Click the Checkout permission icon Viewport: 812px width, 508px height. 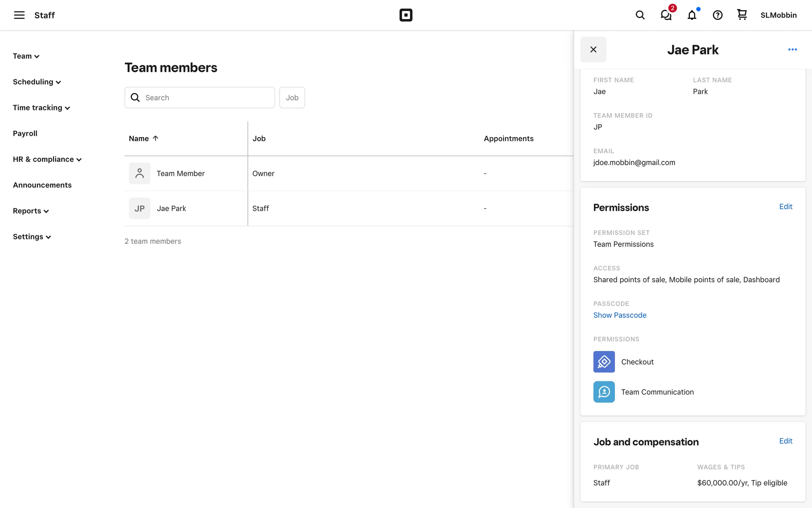click(x=604, y=362)
